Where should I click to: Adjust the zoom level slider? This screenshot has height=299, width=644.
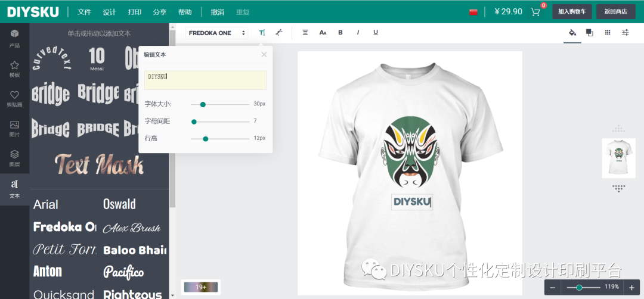(583, 288)
